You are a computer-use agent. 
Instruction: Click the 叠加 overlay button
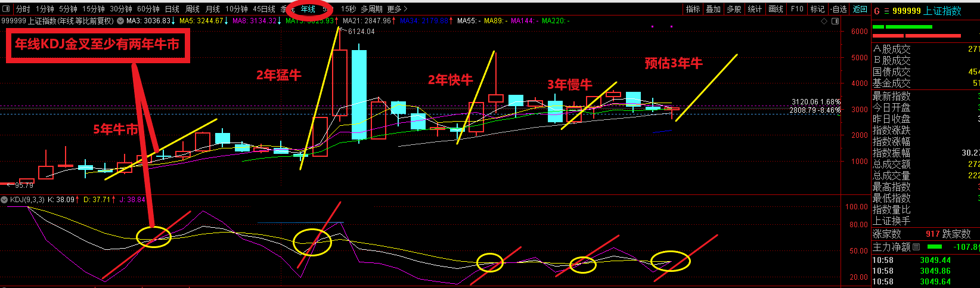(714, 9)
